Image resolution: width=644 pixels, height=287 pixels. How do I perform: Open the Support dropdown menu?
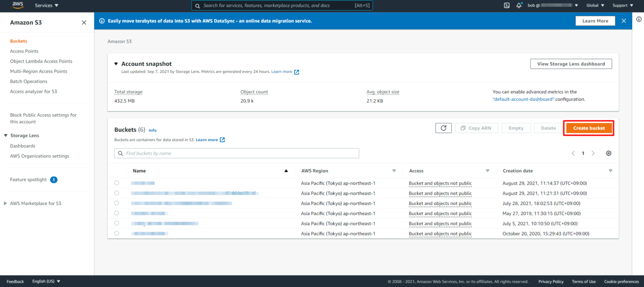coord(623,5)
